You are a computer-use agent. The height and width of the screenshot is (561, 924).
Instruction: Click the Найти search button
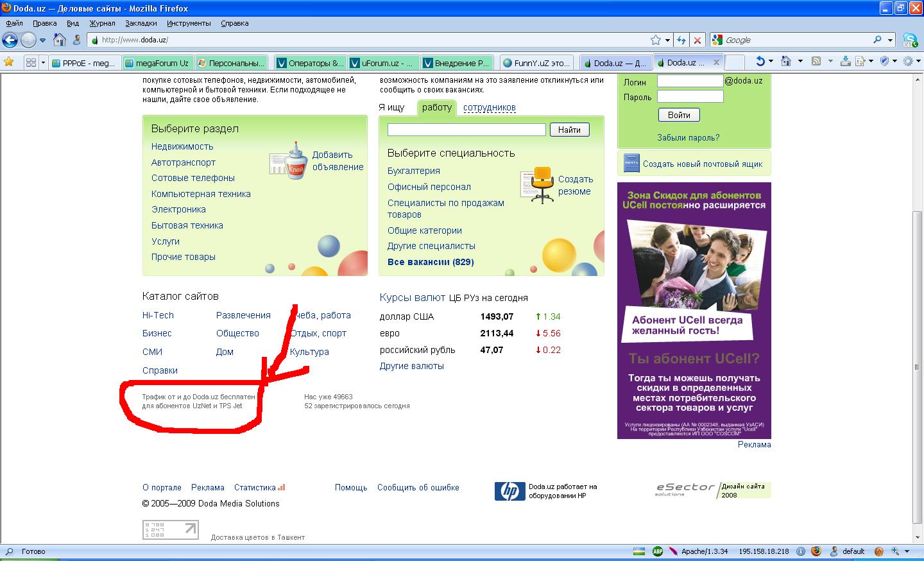[x=569, y=130]
